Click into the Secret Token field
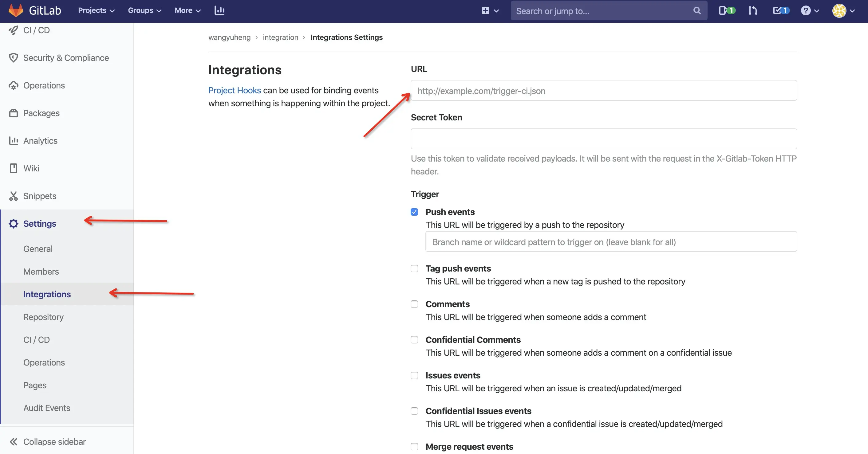Viewport: 868px width, 454px height. point(603,139)
